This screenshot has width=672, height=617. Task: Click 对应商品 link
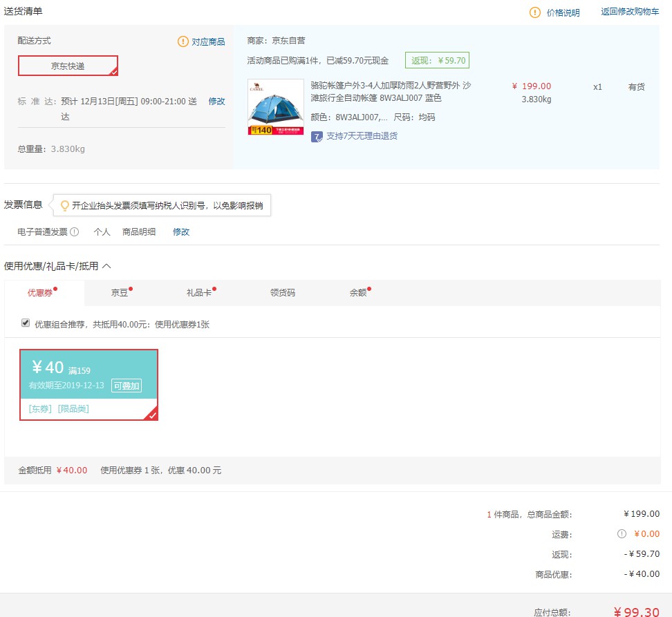(x=208, y=42)
